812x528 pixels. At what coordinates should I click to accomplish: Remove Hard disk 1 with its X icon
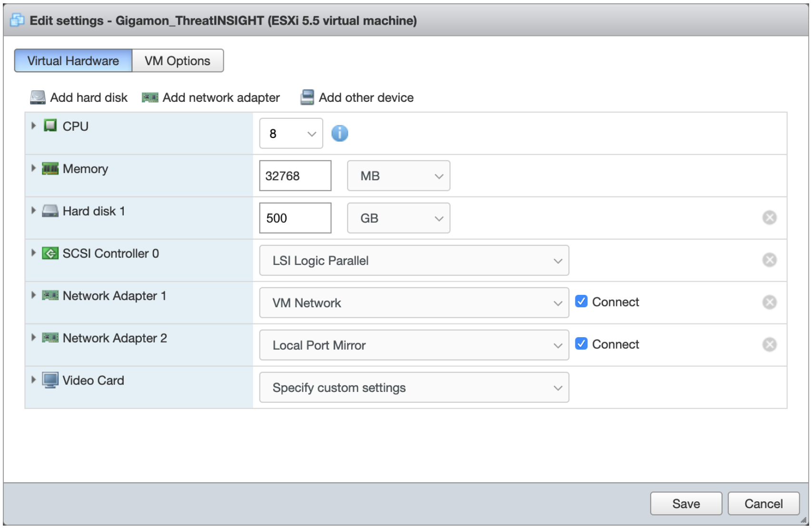point(769,217)
